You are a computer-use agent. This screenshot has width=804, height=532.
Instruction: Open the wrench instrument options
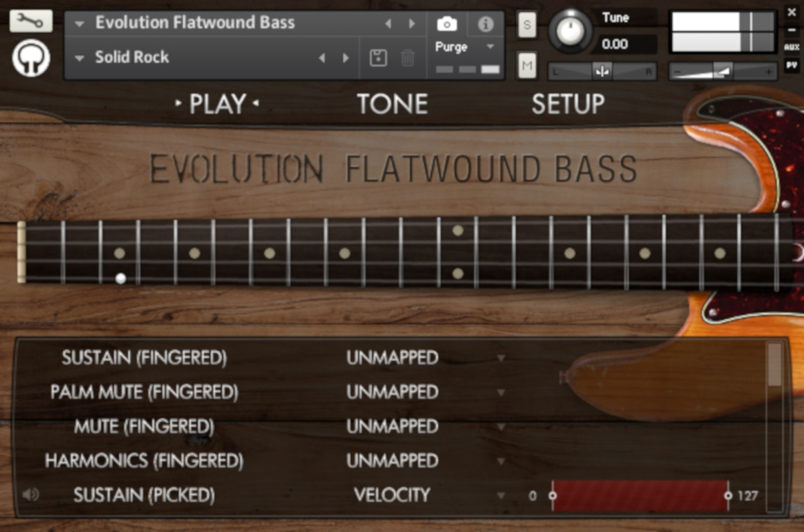click(x=31, y=21)
